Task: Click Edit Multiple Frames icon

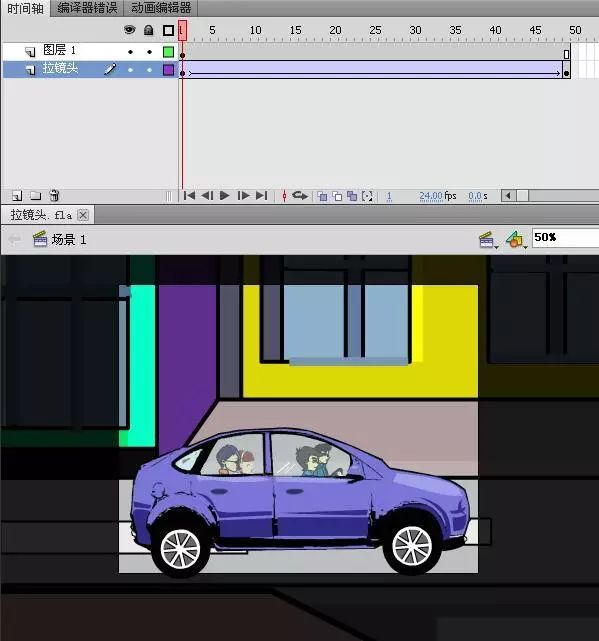Action: 352,196
